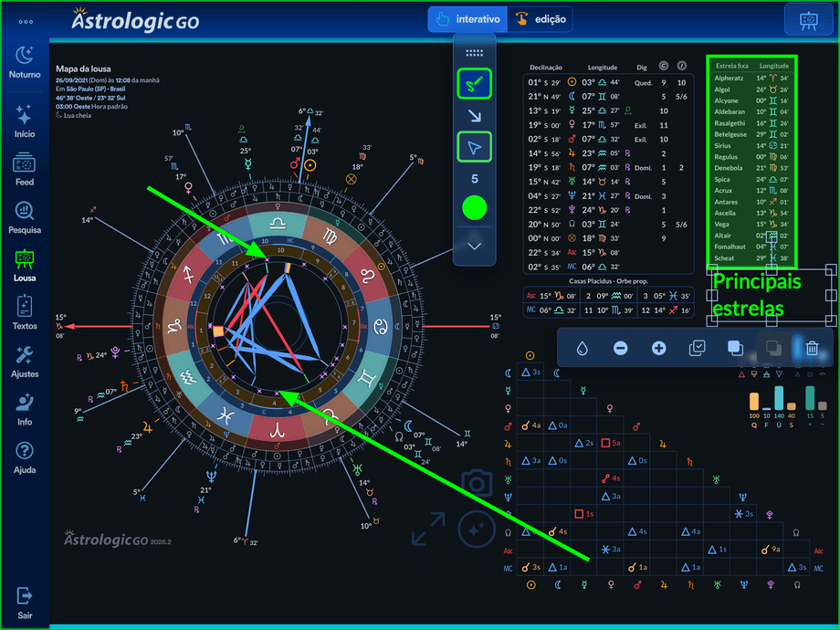The image size is (840, 630).
Task: Open the Lousa board section
Action: click(x=25, y=266)
